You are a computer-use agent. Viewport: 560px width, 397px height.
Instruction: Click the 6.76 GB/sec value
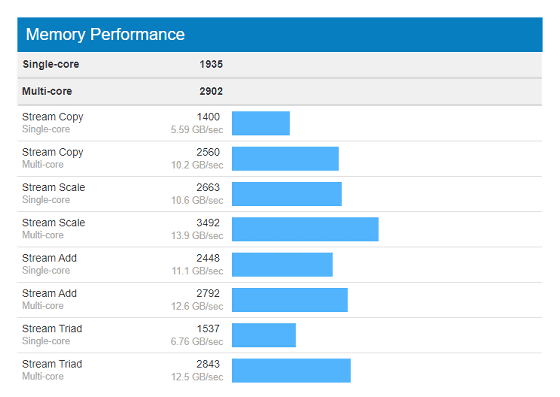click(197, 341)
